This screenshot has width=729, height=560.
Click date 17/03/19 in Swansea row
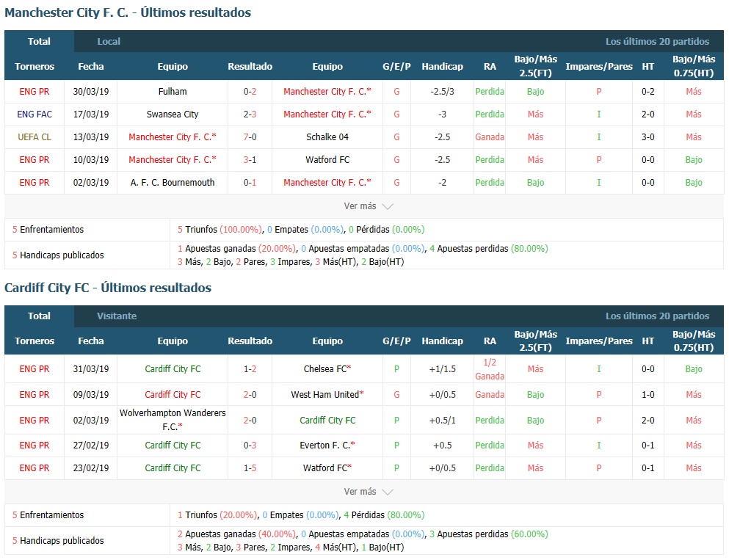point(91,114)
